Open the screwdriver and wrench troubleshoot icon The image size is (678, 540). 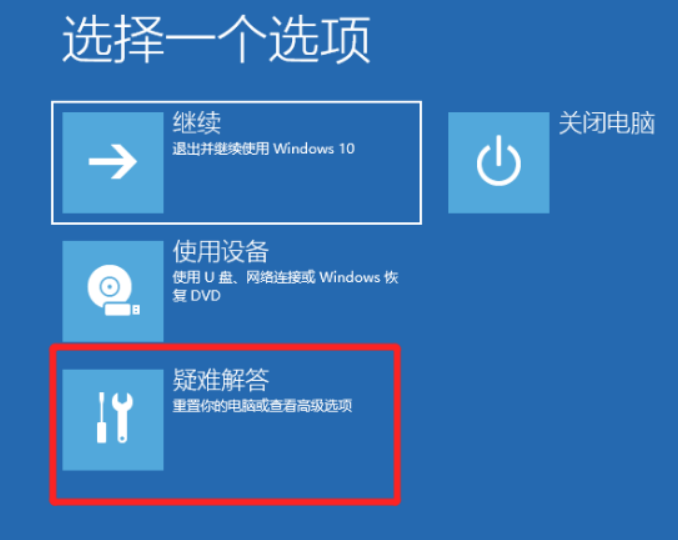click(x=114, y=418)
